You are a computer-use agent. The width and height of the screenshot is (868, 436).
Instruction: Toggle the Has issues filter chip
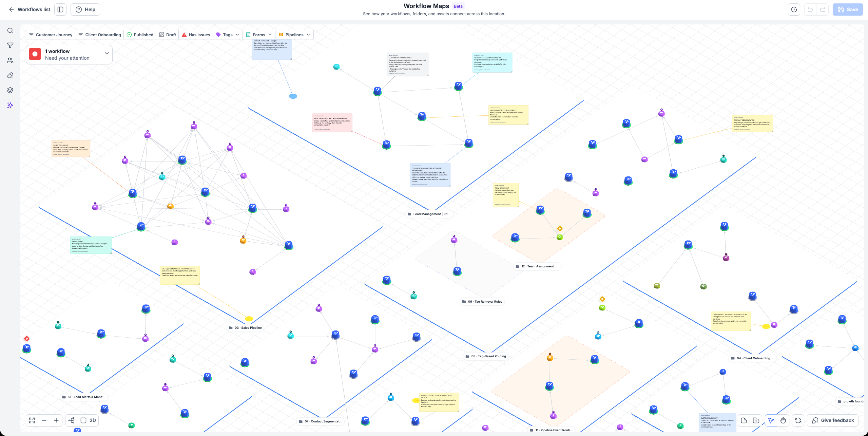point(196,35)
